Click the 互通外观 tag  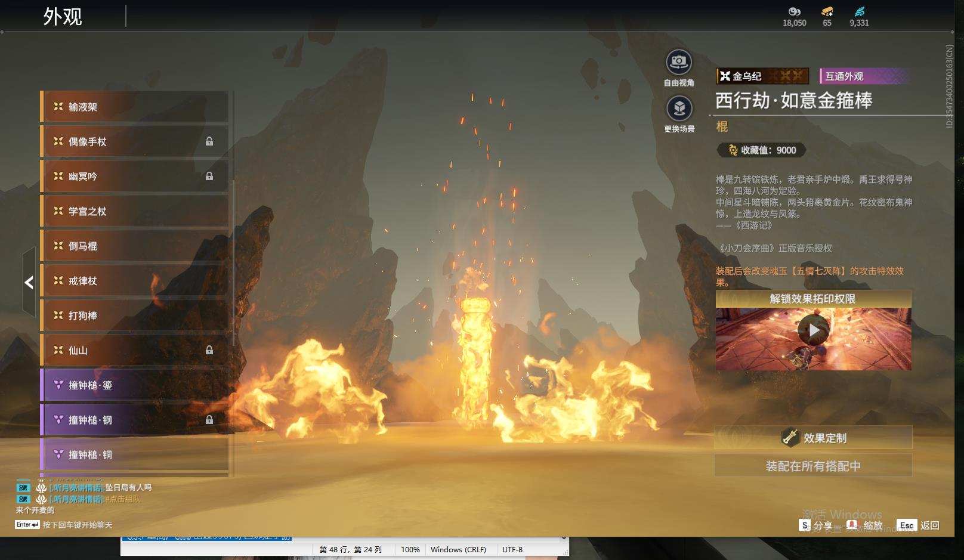pos(864,76)
